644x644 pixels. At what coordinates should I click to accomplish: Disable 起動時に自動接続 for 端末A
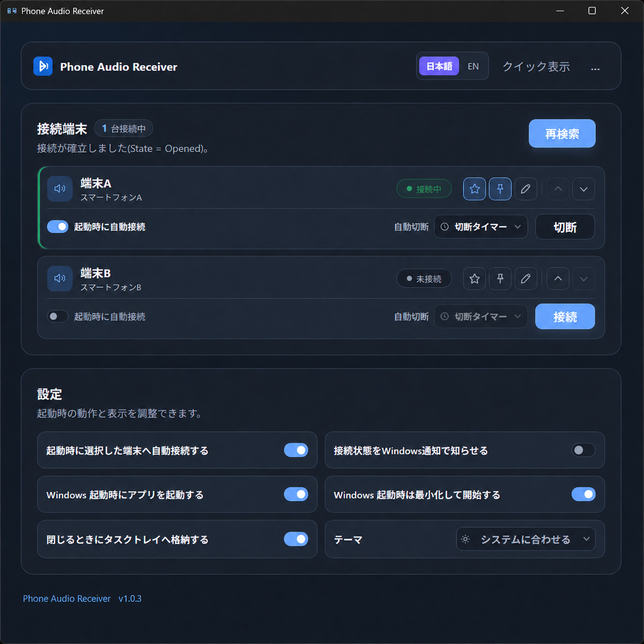58,226
